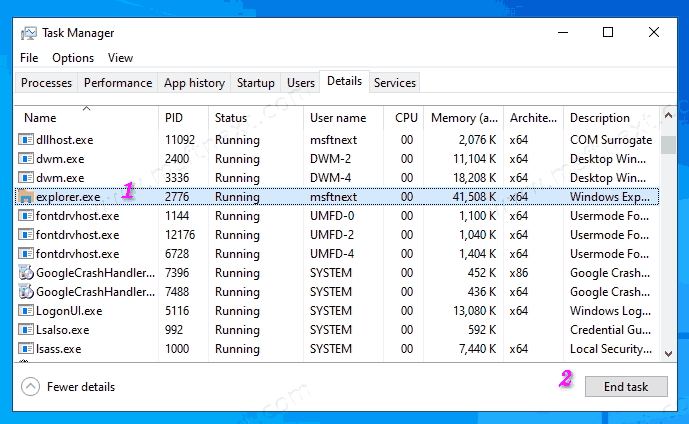
Task: Sort processes by Name column header
Action: click(x=40, y=118)
